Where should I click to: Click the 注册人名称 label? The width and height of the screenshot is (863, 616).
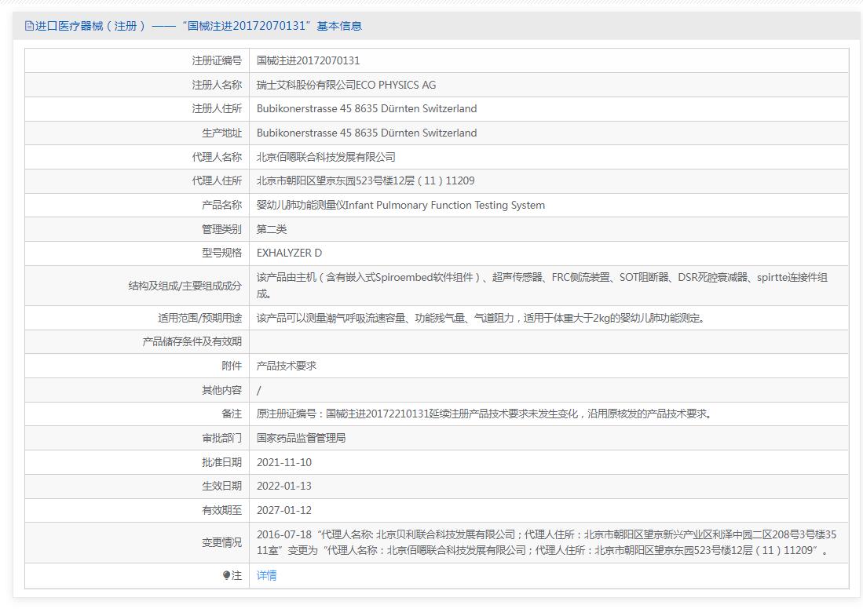[x=217, y=85]
